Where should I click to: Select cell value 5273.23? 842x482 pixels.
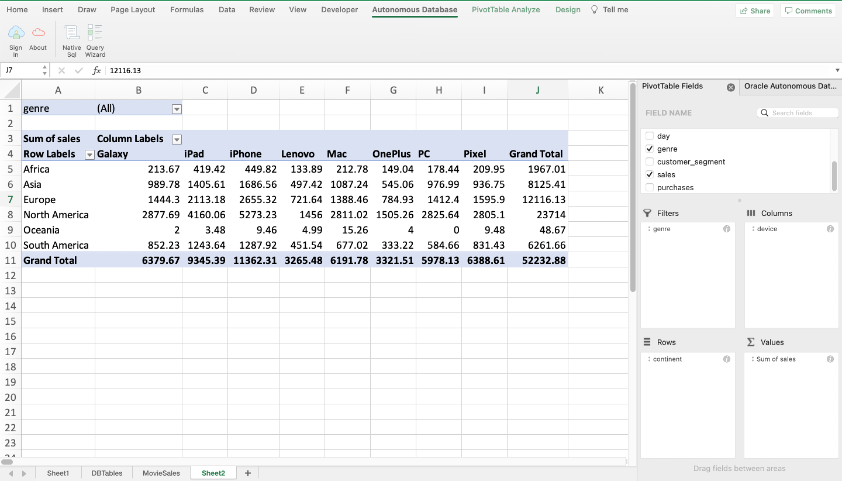tap(253, 215)
